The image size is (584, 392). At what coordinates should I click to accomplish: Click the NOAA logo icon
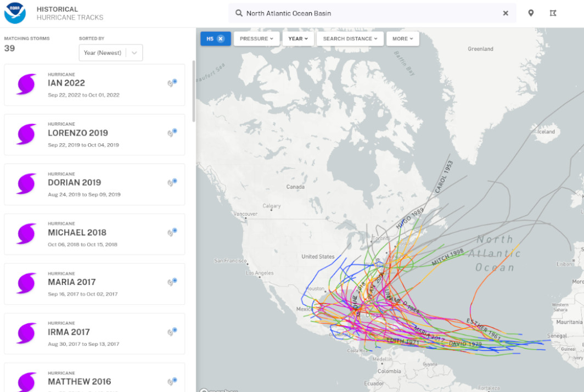click(x=15, y=13)
